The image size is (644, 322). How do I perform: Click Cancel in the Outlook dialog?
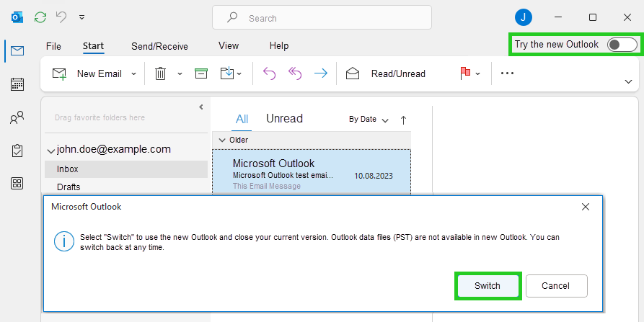[x=556, y=286]
